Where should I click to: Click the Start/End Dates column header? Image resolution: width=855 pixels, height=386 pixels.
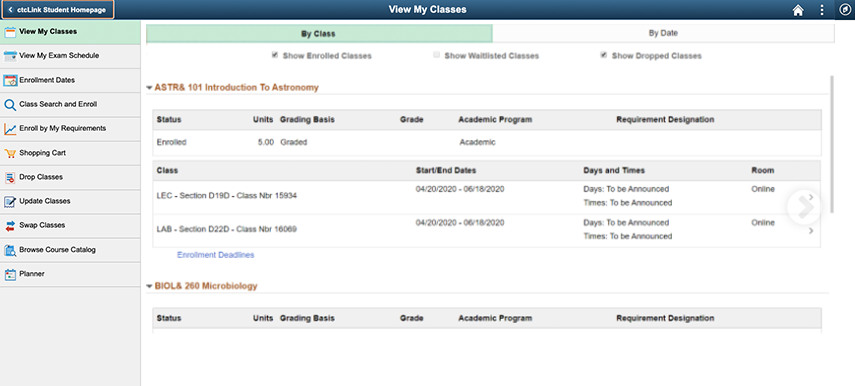pos(445,170)
